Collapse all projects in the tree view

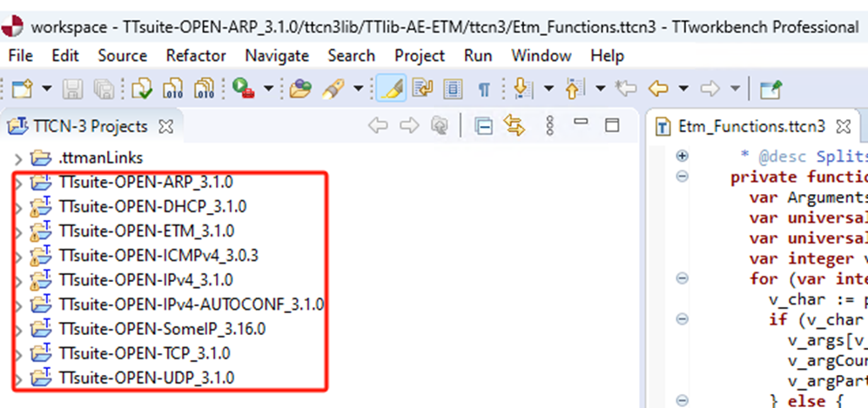[x=483, y=126]
